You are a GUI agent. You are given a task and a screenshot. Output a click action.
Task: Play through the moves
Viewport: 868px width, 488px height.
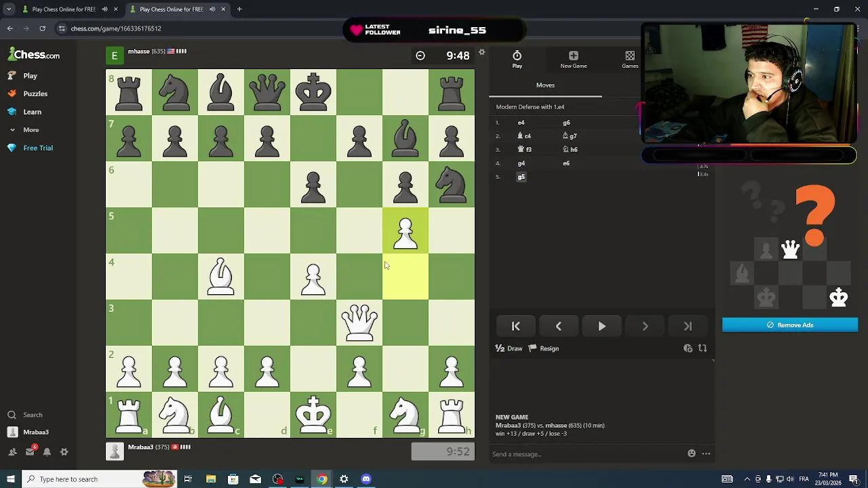[601, 326]
